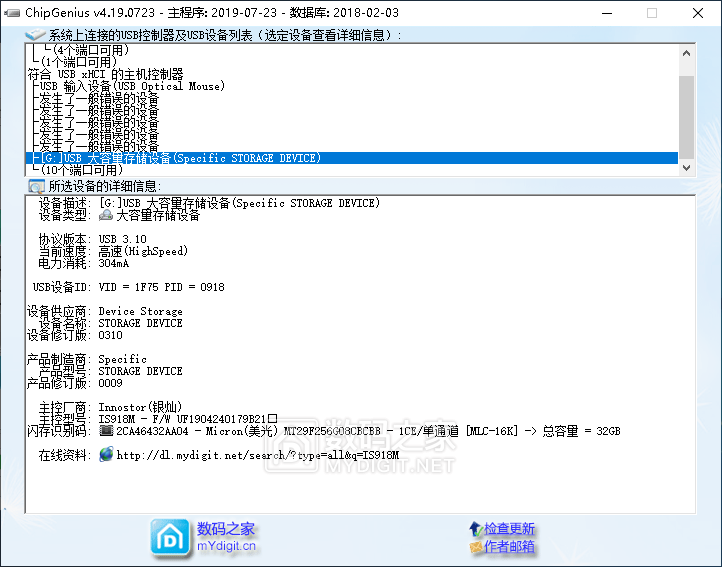Open the dl.mydigit.net IS918M search URL
722x567 pixels.
coord(257,455)
